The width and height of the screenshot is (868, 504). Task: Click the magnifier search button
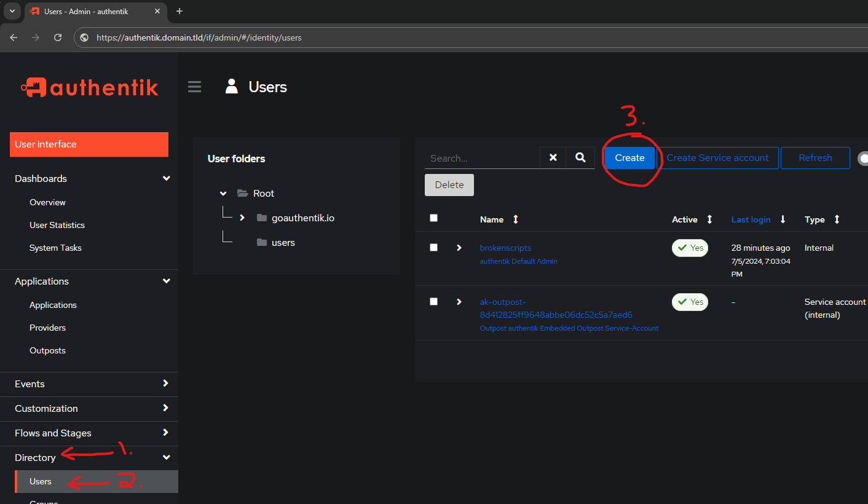click(x=580, y=158)
